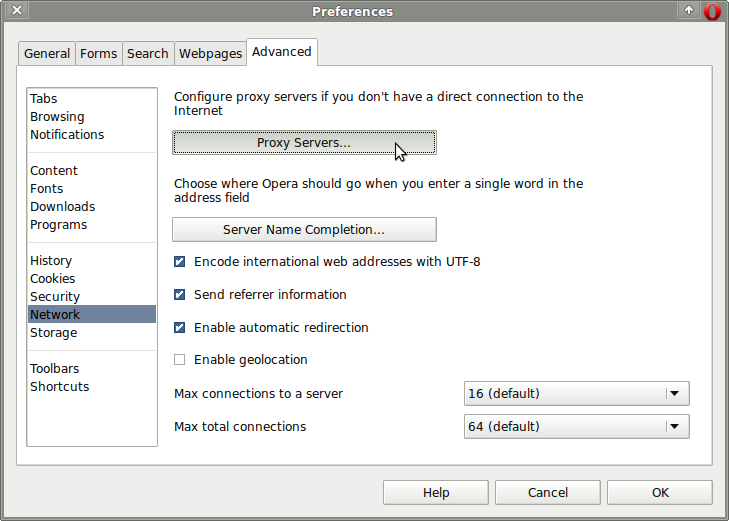Switch to the General tab
729x521 pixels.
coord(47,53)
